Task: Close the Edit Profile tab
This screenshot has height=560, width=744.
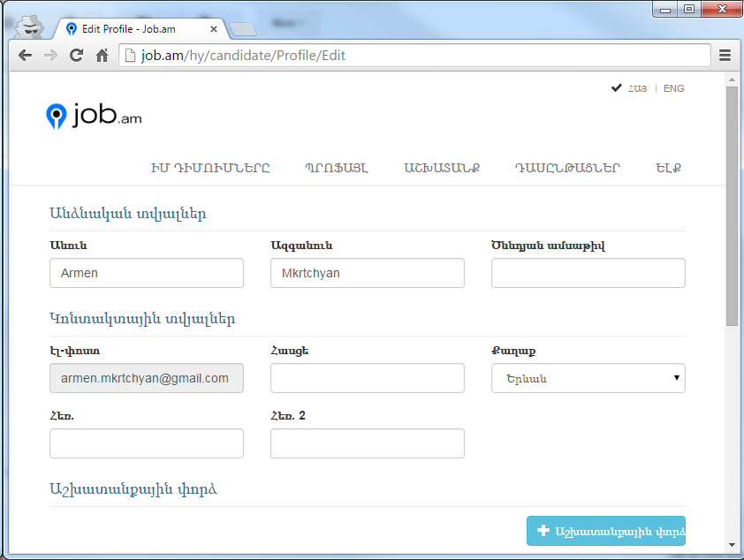Action: 214,29
